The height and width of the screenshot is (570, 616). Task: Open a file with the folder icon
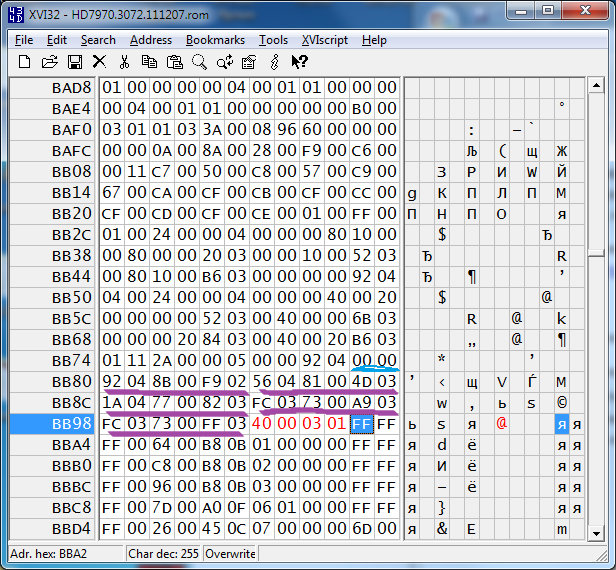point(50,62)
